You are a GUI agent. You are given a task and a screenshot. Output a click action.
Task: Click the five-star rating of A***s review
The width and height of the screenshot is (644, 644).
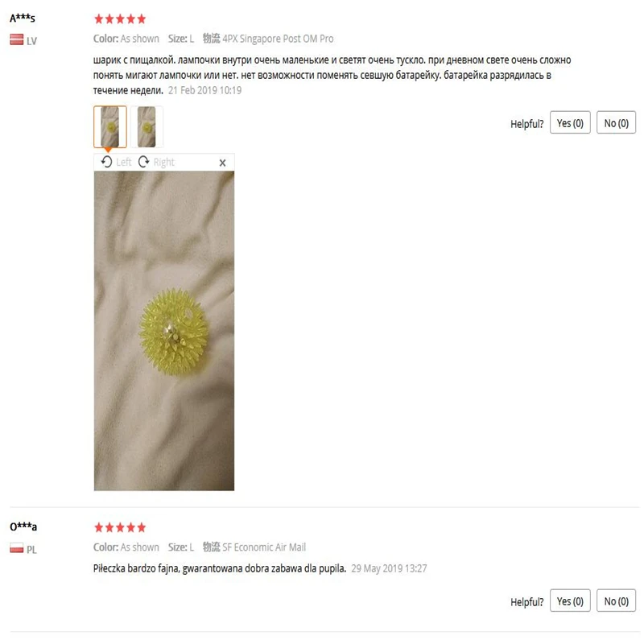120,19
